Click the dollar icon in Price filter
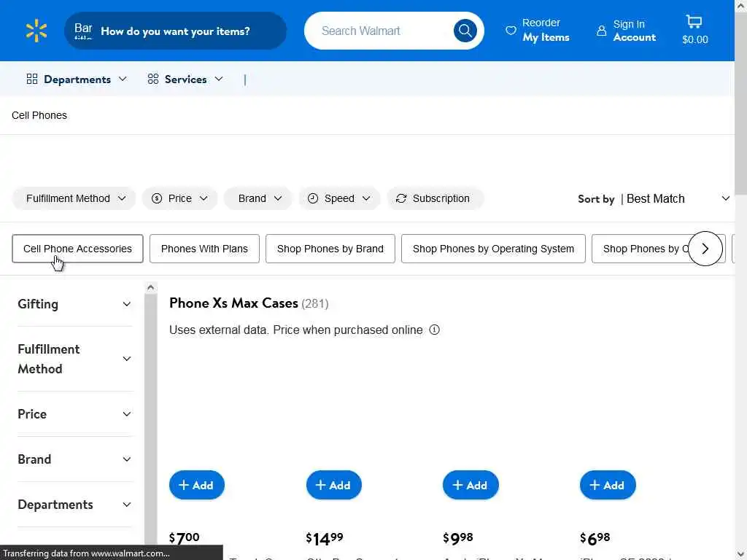The height and width of the screenshot is (560, 747). 157,198
